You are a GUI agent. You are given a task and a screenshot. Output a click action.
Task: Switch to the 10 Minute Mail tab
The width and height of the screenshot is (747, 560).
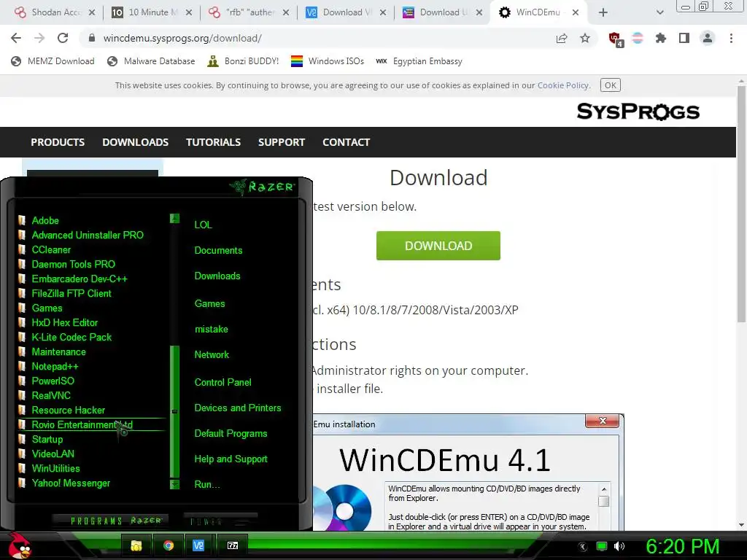152,12
